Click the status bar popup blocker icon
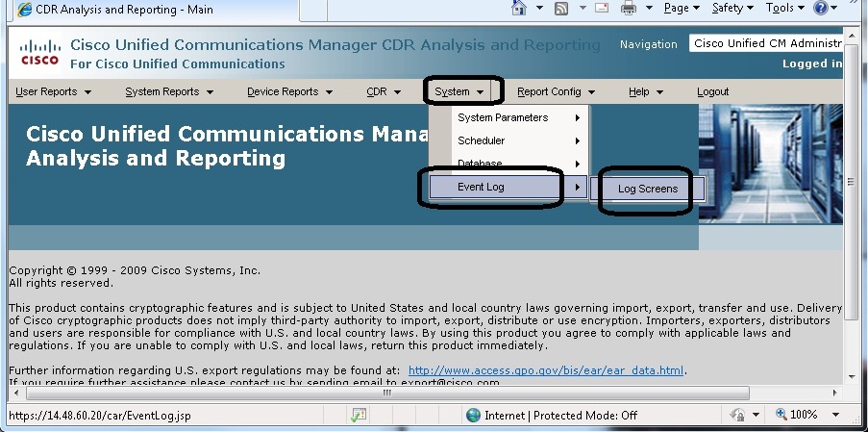Viewport: 868px width, 432px height. click(359, 415)
